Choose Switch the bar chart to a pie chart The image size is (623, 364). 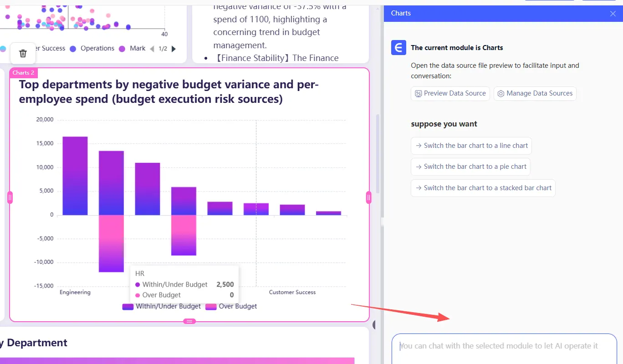[470, 167]
